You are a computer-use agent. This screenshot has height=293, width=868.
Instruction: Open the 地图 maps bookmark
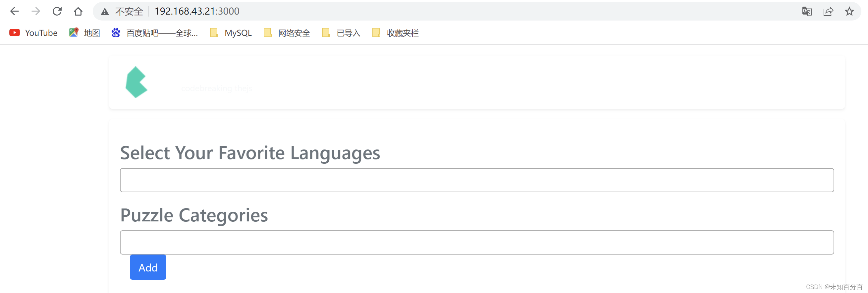pyautogui.click(x=84, y=33)
